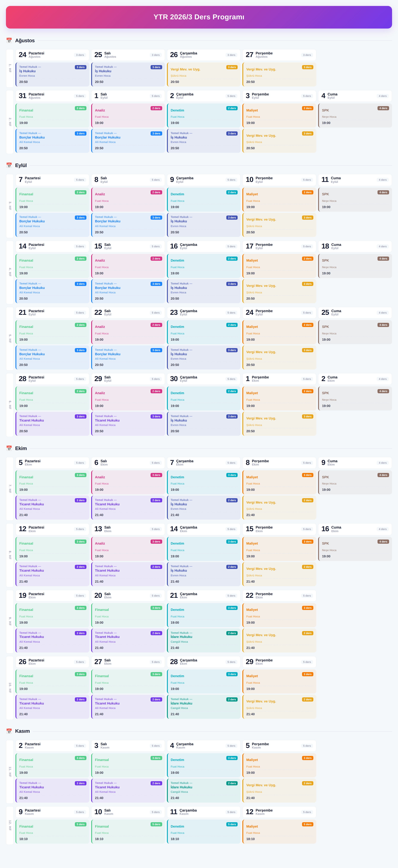
Task: Select the 8 Eylül Salı Analiz card
Action: pos(128,199)
